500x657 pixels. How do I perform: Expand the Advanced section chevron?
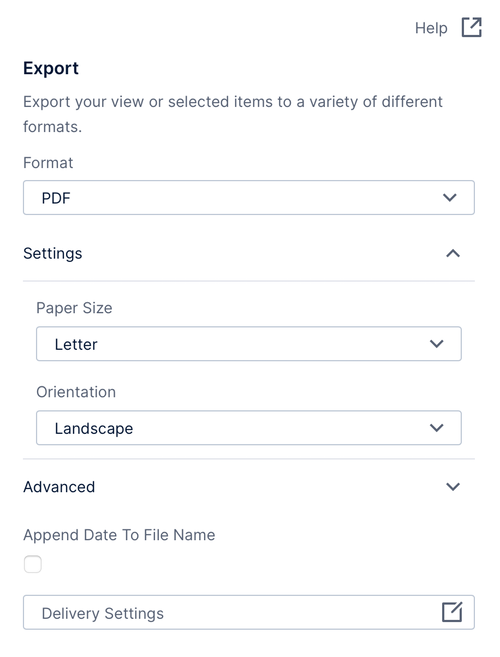453,487
